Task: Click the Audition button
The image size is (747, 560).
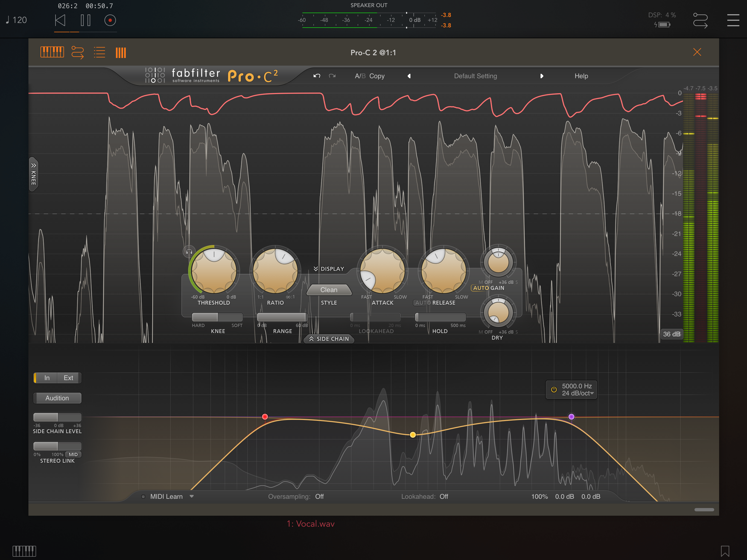Action: coord(57,398)
